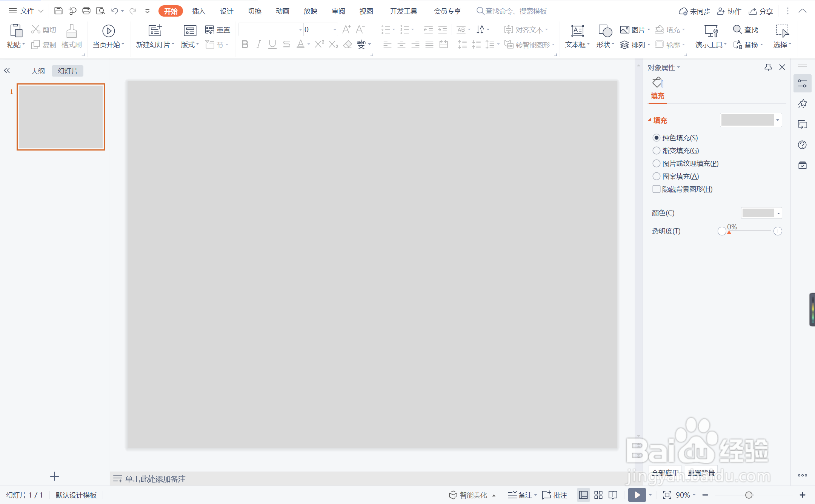Click the Underline U icon

[x=272, y=45]
